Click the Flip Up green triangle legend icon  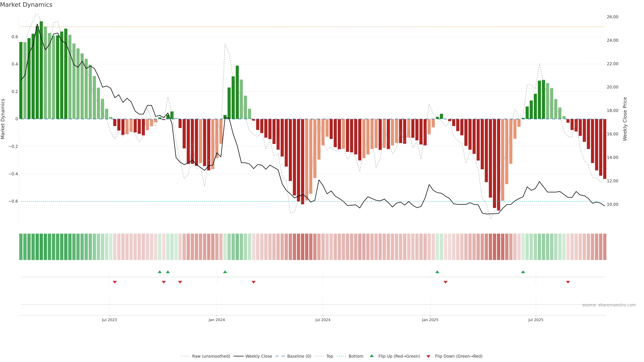372,356
